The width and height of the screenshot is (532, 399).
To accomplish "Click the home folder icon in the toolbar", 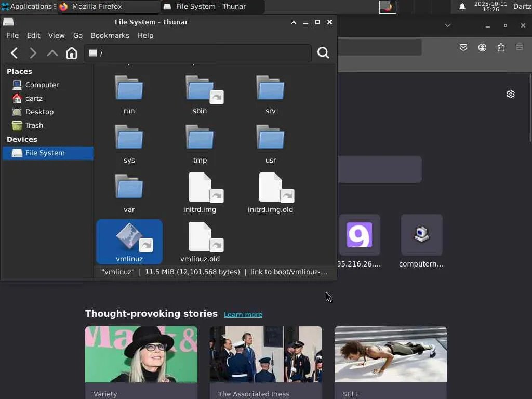I will [72, 53].
